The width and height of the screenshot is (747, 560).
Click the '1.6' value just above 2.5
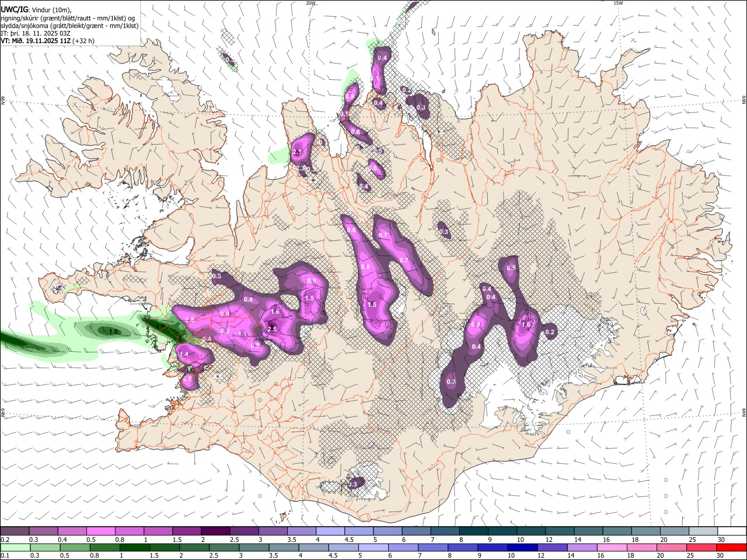[275, 312]
